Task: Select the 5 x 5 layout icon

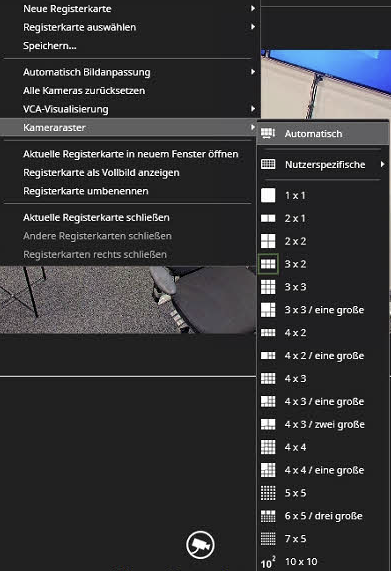Action: (268, 493)
